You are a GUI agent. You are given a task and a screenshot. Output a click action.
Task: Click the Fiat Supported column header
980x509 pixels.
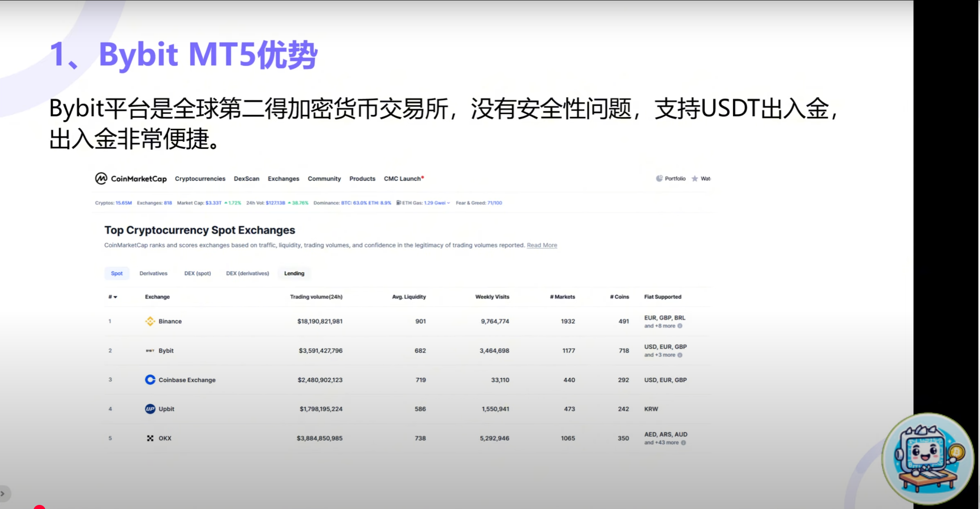pos(662,297)
